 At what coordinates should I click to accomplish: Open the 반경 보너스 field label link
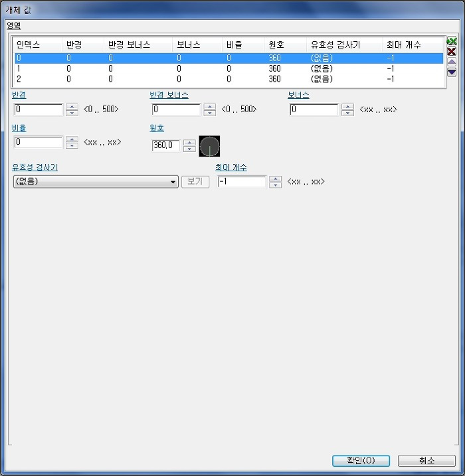[169, 95]
